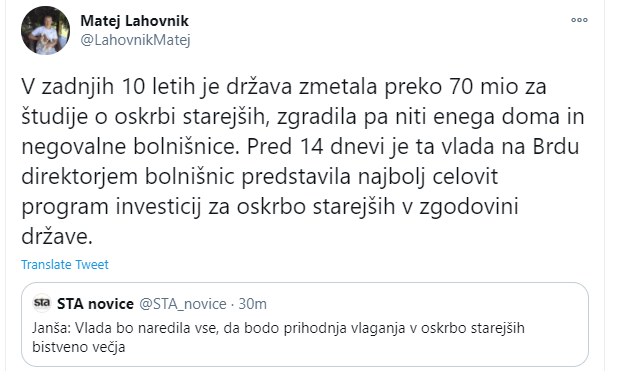Visit the @LahovnikMatej handle
Screen dimensions: 621x371
(x=135, y=40)
